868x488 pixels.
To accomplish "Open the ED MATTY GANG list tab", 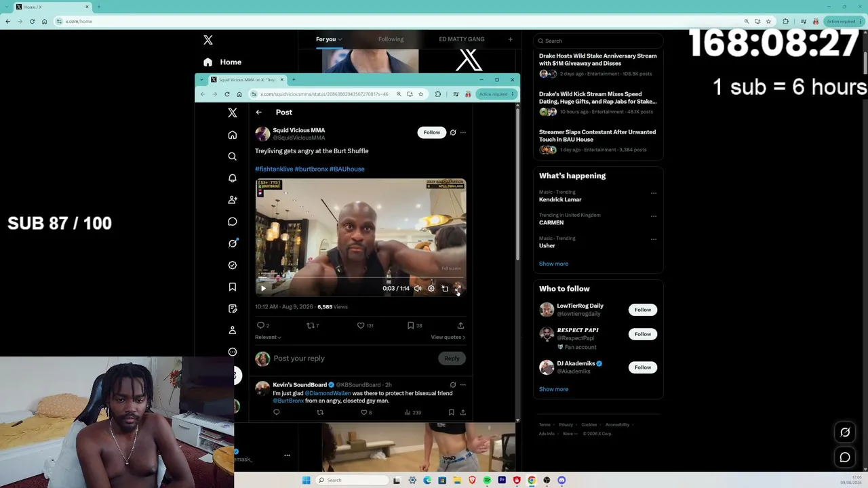I will [x=462, y=39].
